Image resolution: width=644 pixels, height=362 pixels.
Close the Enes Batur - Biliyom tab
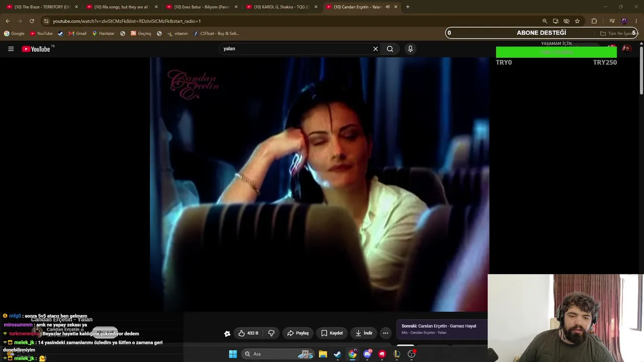(x=236, y=7)
